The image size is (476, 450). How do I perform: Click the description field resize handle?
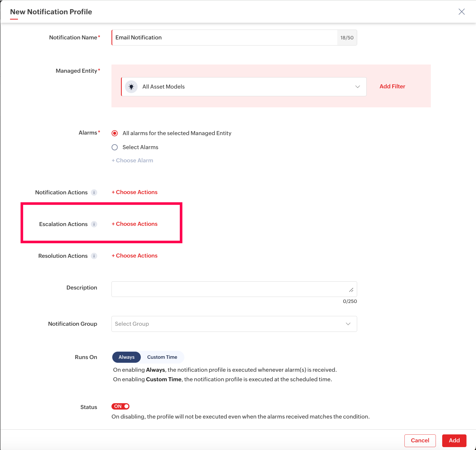[351, 290]
